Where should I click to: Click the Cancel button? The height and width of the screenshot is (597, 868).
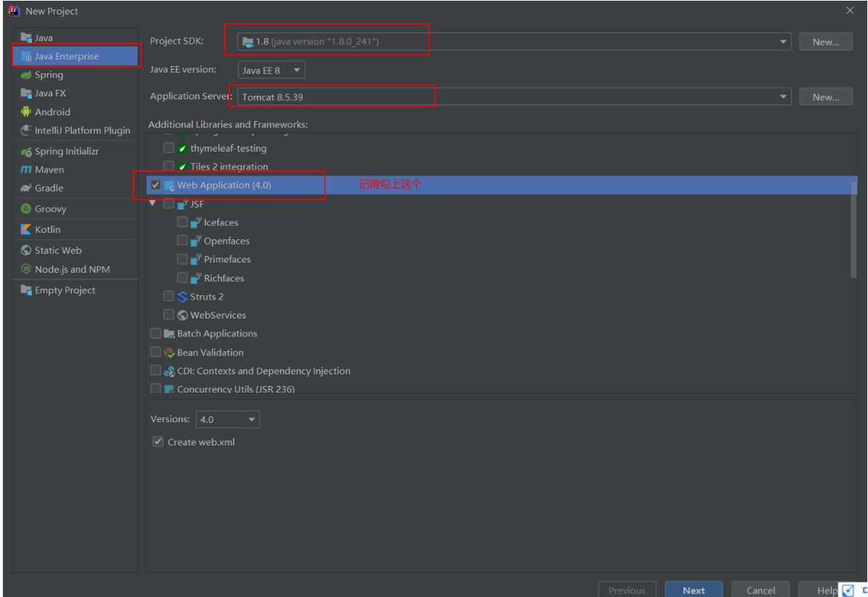[761, 590]
